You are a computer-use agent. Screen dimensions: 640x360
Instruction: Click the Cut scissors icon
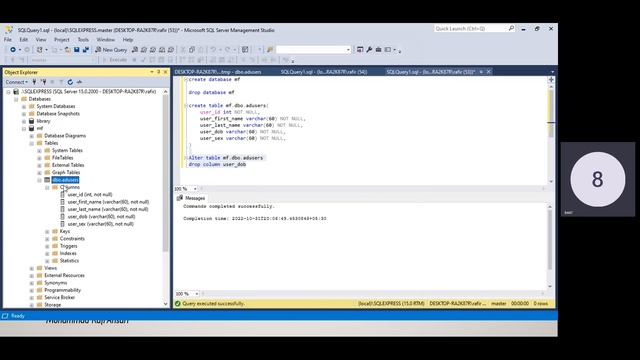pyautogui.click(x=183, y=49)
